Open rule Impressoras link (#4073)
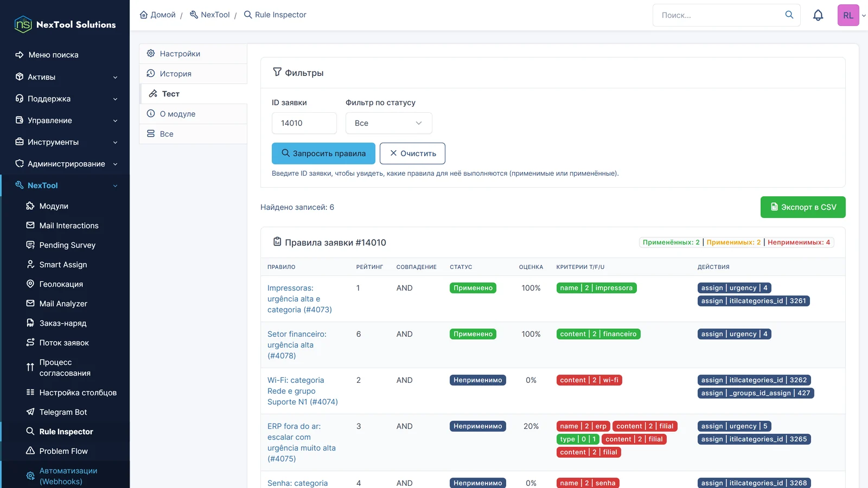This screenshot has width=868, height=488. (x=299, y=299)
